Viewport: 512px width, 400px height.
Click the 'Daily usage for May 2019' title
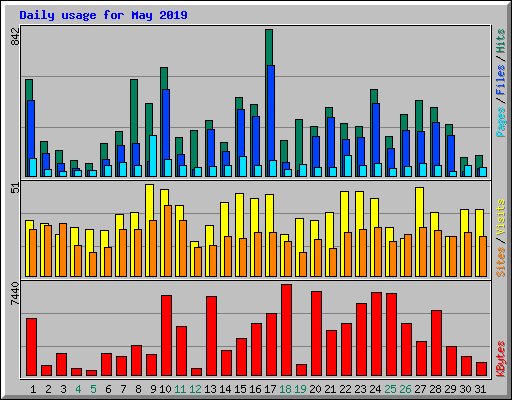pyautogui.click(x=103, y=15)
